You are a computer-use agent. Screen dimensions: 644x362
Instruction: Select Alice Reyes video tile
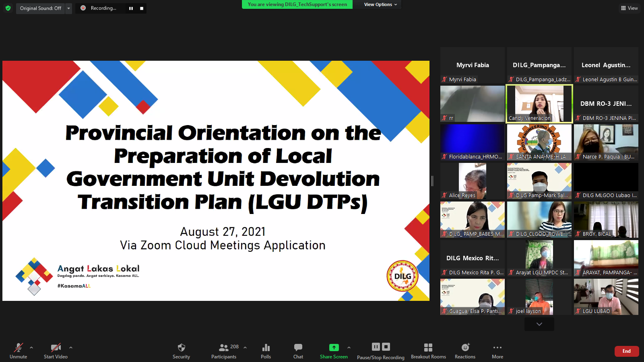pyautogui.click(x=473, y=181)
